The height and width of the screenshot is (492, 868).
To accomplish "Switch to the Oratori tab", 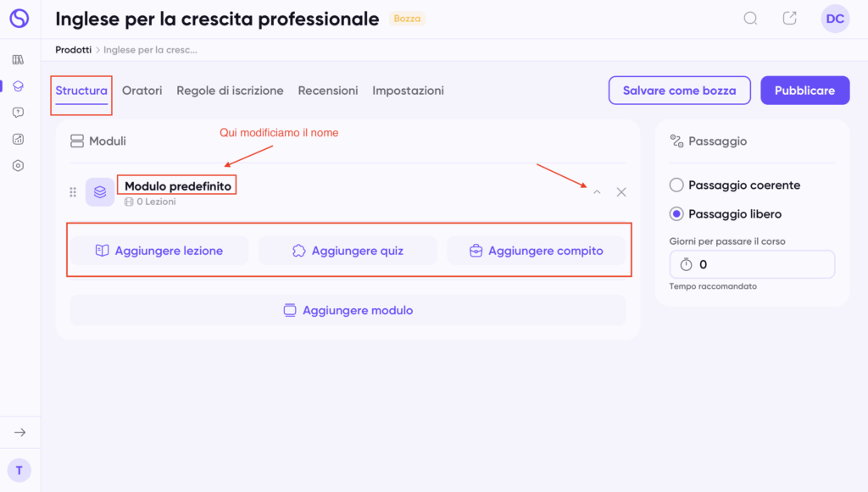I will [142, 91].
